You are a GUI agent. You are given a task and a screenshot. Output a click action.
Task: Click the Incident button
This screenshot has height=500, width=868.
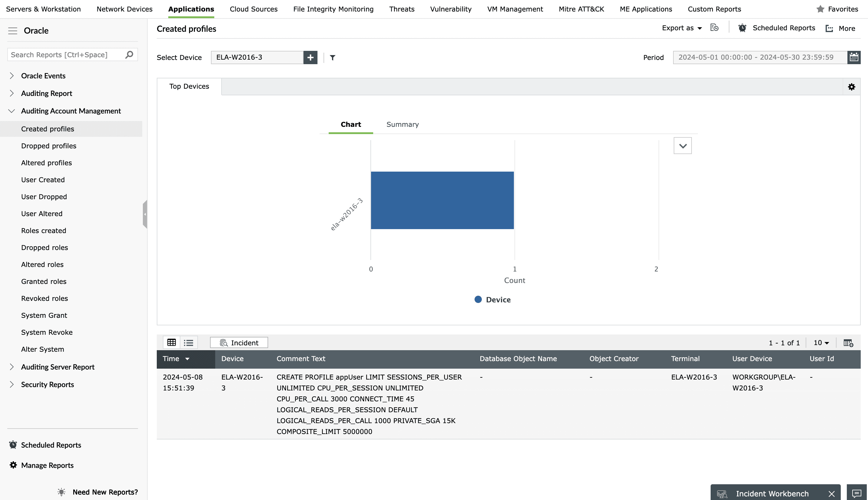(239, 342)
